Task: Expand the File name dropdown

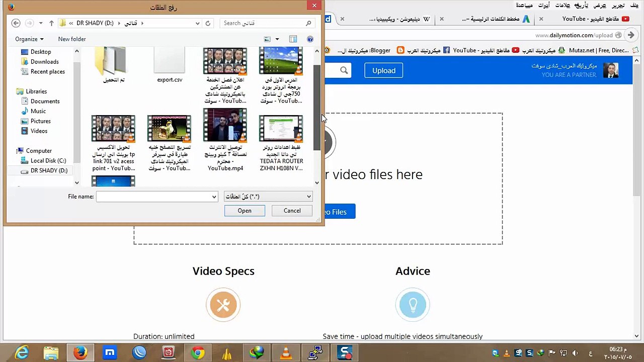Action: 214,197
